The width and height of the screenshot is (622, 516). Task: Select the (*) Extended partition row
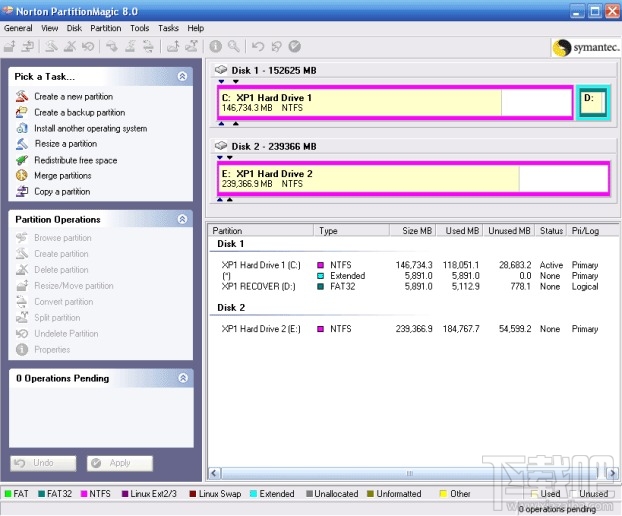(410, 276)
